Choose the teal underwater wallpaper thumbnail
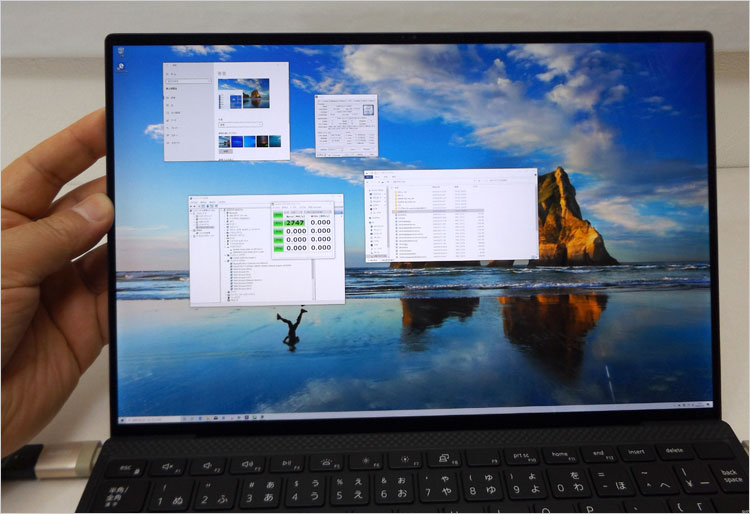The height and width of the screenshot is (514, 750). 275,141
